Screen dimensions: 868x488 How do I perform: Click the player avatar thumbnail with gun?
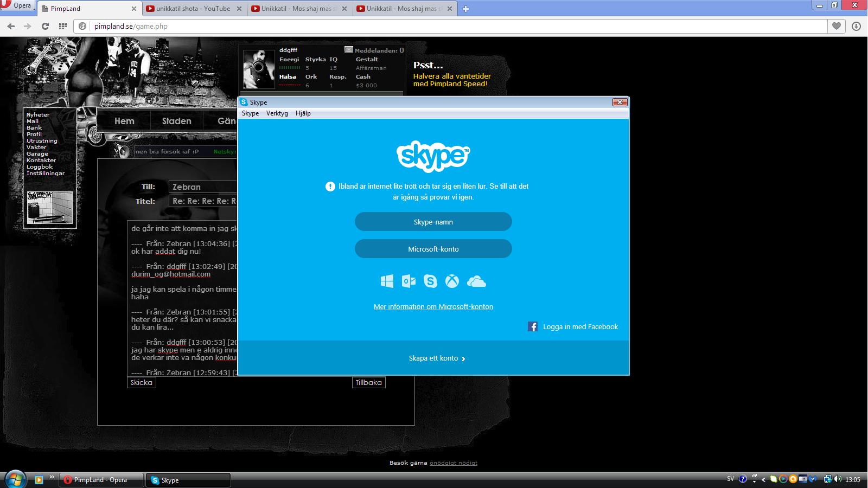pos(259,69)
